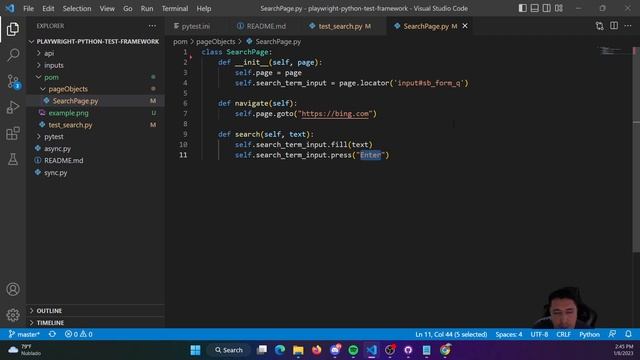The height and width of the screenshot is (360, 640).
Task: Collapse the pageObjects folder
Action: click(x=95, y=89)
